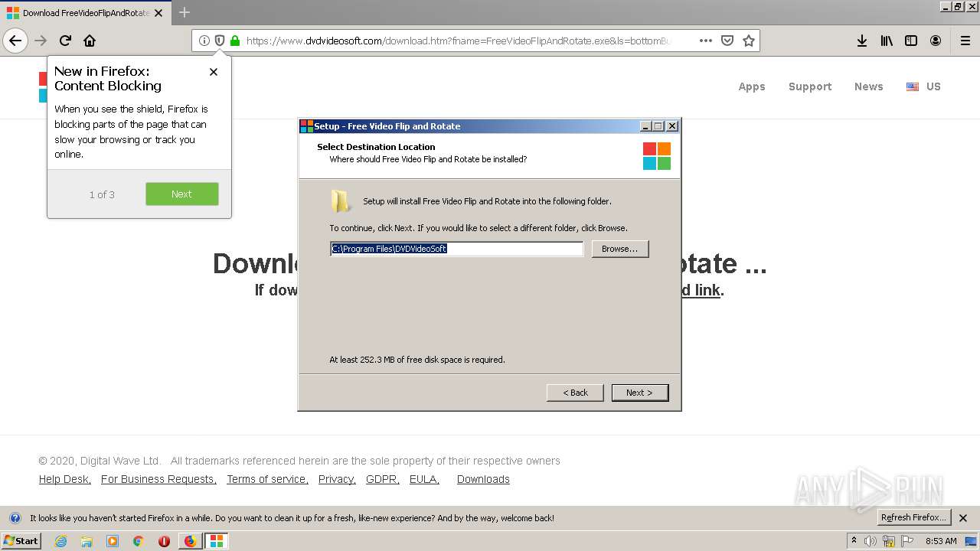Image resolution: width=980 pixels, height=551 pixels.
Task: Switch to the setup installer taskbar item
Action: pyautogui.click(x=217, y=541)
